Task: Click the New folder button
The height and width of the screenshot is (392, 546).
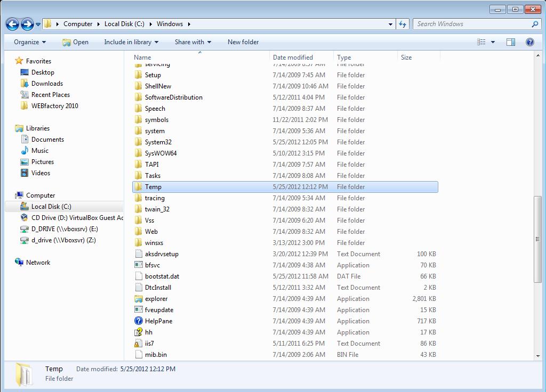Action: (x=243, y=42)
